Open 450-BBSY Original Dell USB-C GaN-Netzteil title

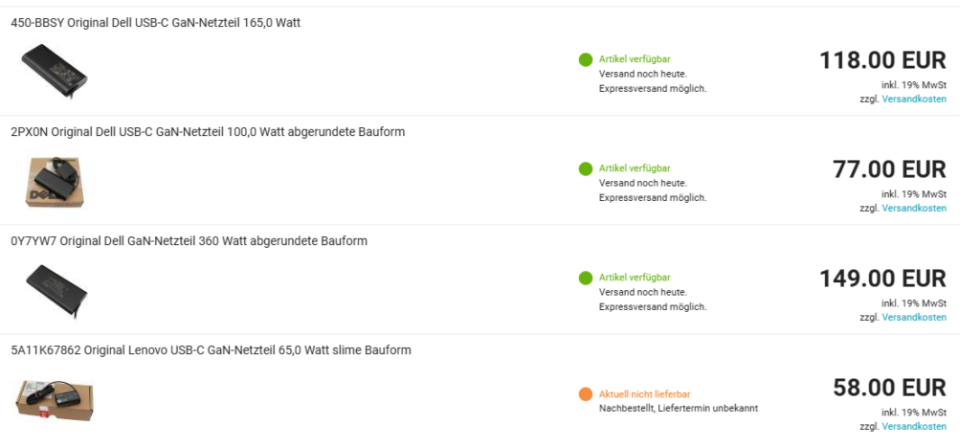156,23
